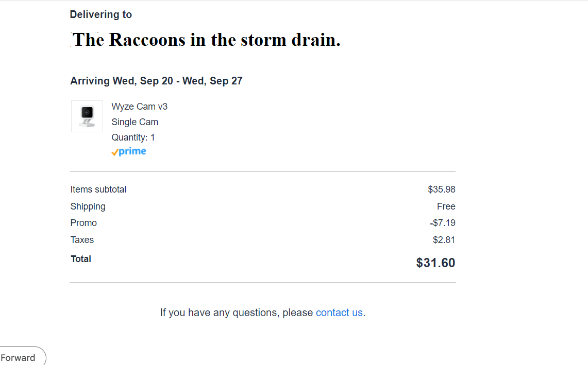
Task: Click the $31.60 order total
Action: (435, 263)
